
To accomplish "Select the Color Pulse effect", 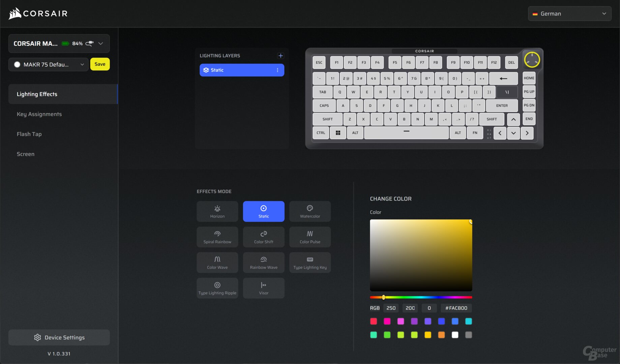I will (310, 237).
